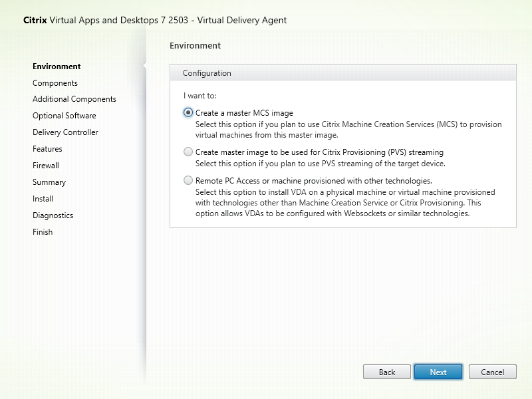The height and width of the screenshot is (399, 532).
Task: View the Summary step
Action: pyautogui.click(x=49, y=182)
